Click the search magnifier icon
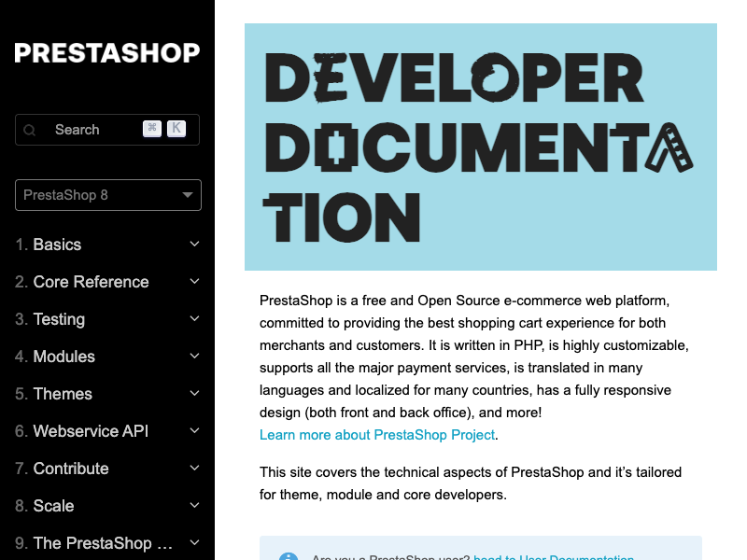 coord(30,130)
